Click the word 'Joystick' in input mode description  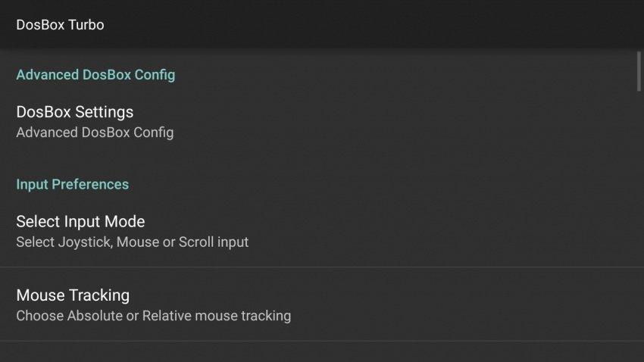[x=85, y=242]
